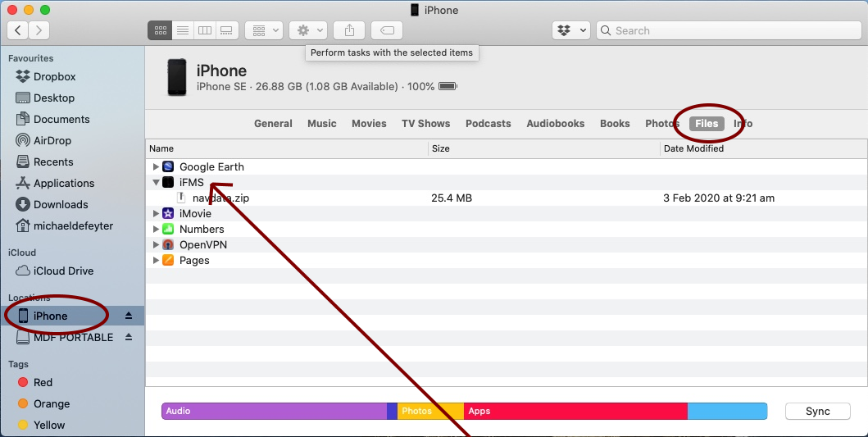The image size is (868, 437).
Task: Expand the iMovie app folder
Action: (156, 213)
